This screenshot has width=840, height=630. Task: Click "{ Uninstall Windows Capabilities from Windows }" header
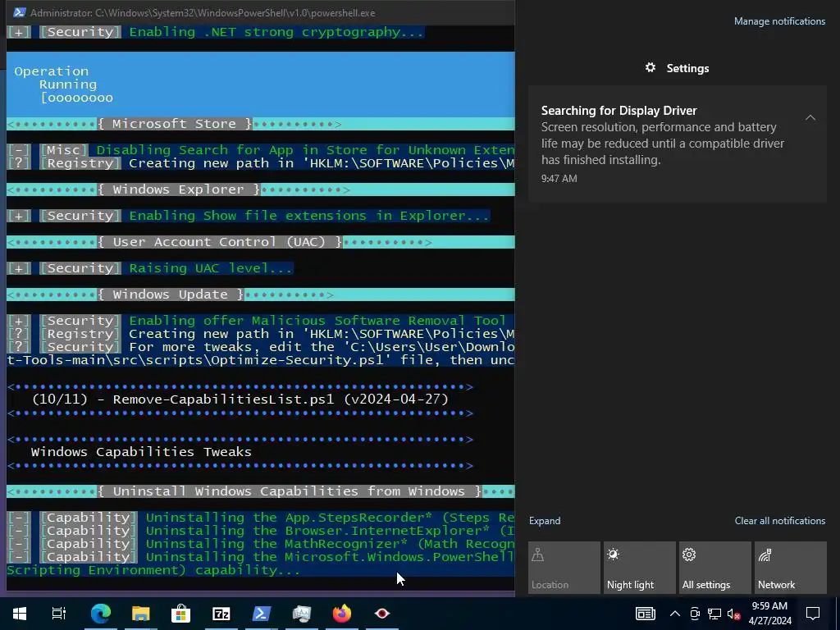click(x=290, y=491)
